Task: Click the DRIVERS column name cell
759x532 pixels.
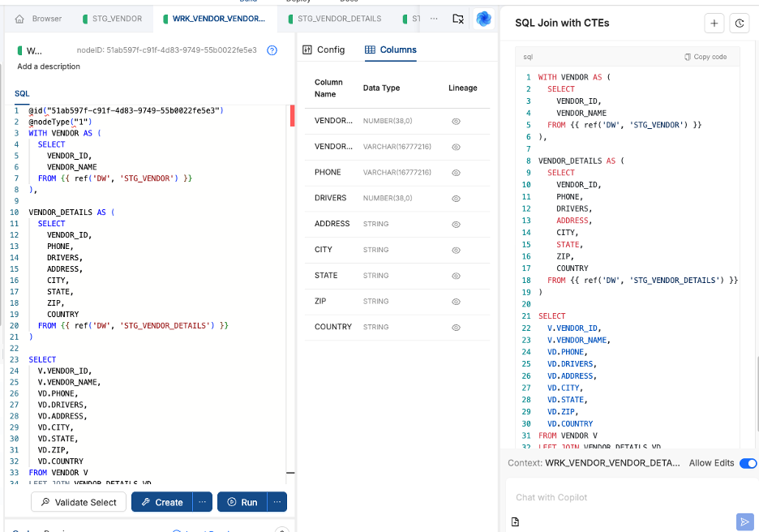Action: click(331, 198)
